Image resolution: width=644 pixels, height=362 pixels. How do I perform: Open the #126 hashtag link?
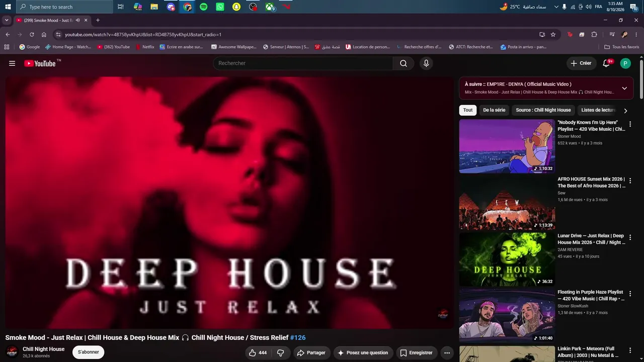tap(298, 338)
